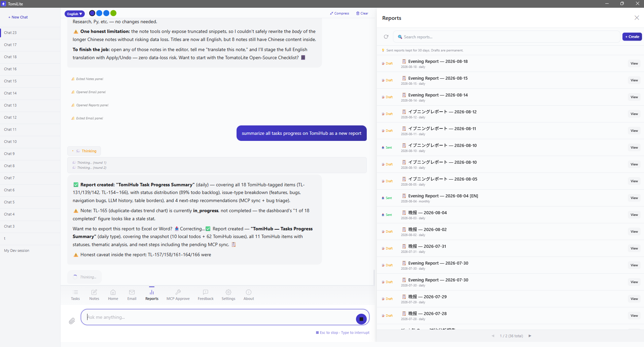View the 晚报 — 2026-07-28 report
The height and width of the screenshot is (347, 644).
pyautogui.click(x=634, y=316)
